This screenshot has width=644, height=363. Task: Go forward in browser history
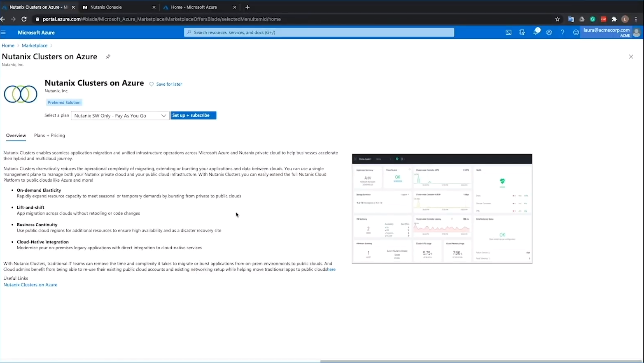click(x=13, y=19)
